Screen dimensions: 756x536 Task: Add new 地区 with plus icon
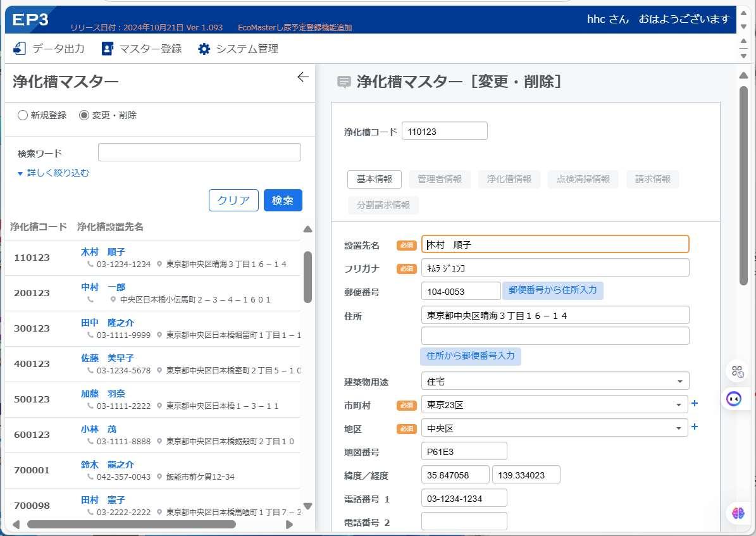tap(694, 427)
